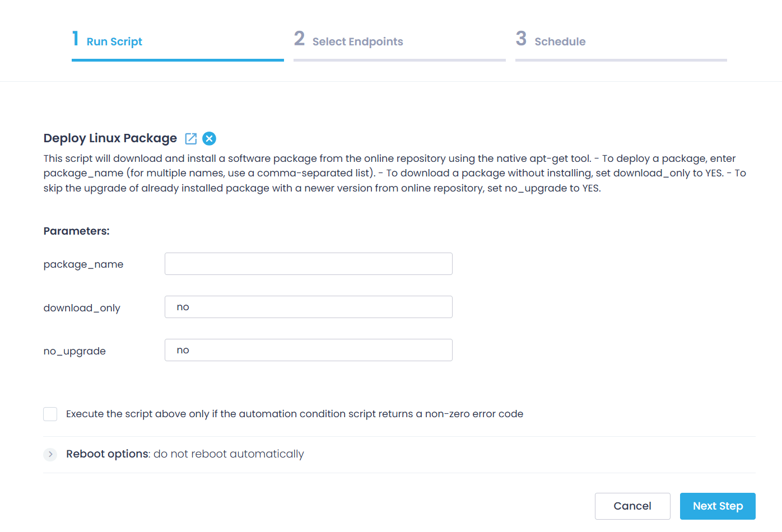Open the Schedule step
This screenshot has height=532, width=782.
pyautogui.click(x=560, y=41)
